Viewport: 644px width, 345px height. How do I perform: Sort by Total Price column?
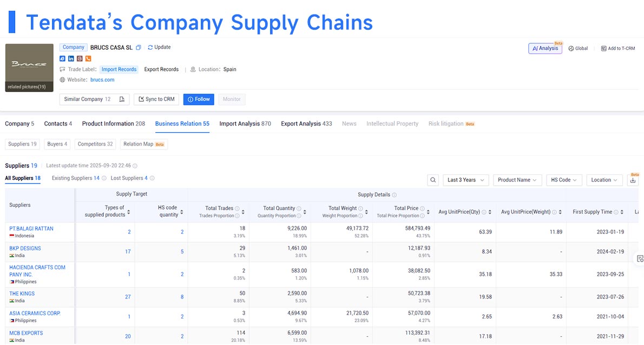428,212
